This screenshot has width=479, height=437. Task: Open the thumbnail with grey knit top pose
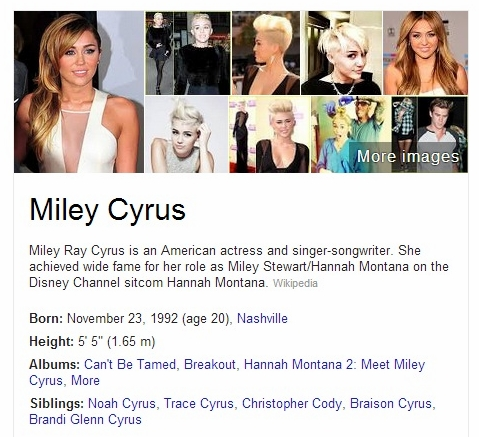point(187,135)
